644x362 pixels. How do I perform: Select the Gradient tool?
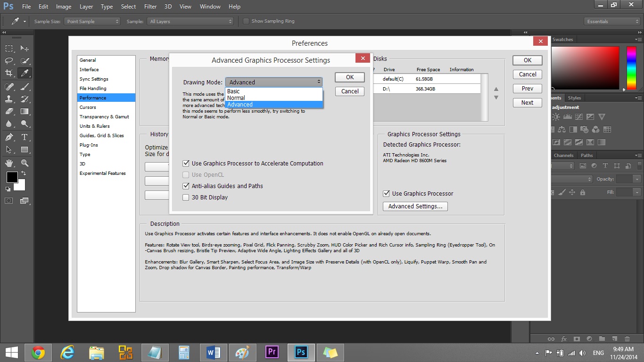coord(25,111)
